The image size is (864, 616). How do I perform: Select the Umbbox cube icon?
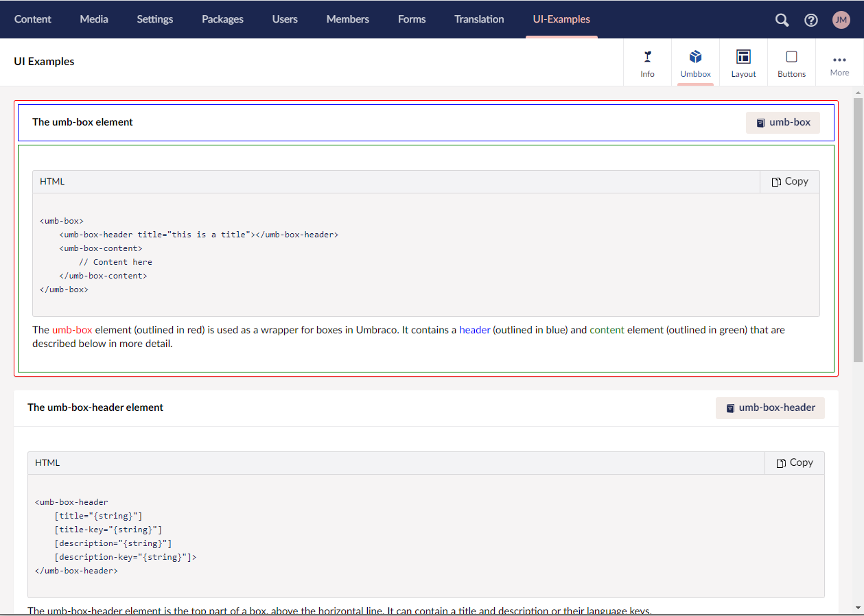point(695,57)
